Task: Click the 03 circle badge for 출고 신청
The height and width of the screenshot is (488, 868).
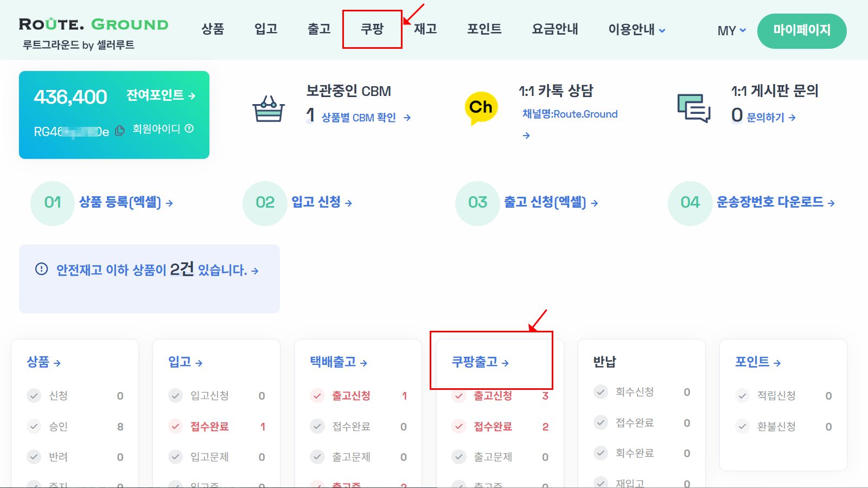Action: [477, 203]
